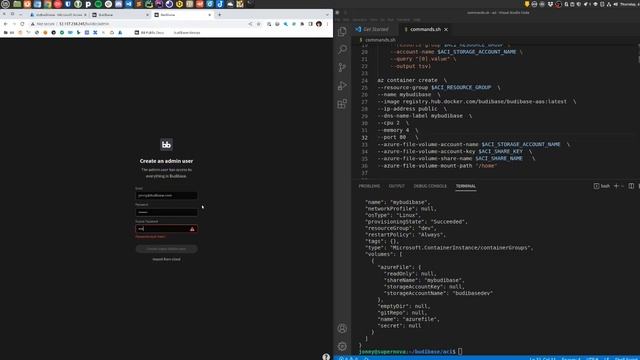Close the commands.sh editor tab
640x360 pixels.
pos(446,29)
